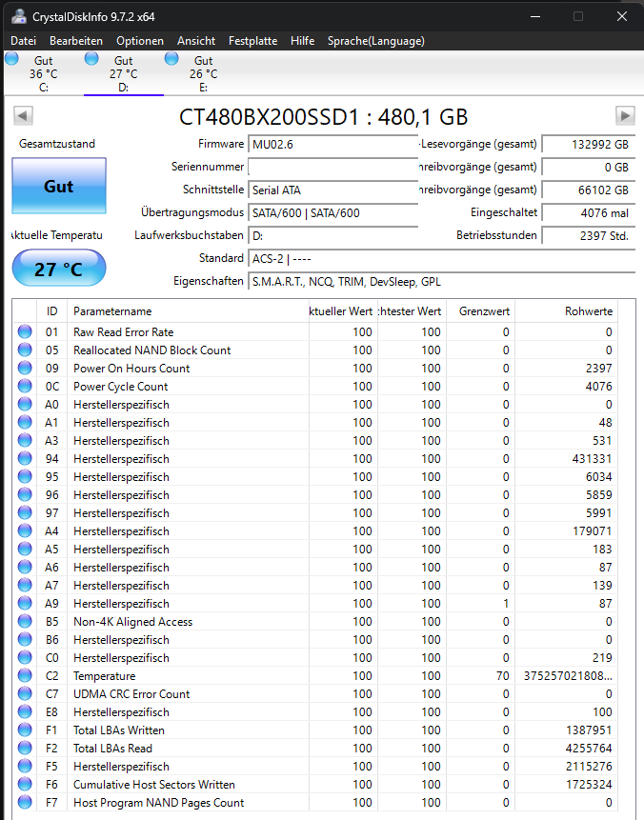The image size is (644, 820).
Task: Click the CrystalDiskInfo app icon in title bar
Action: pos(19,16)
